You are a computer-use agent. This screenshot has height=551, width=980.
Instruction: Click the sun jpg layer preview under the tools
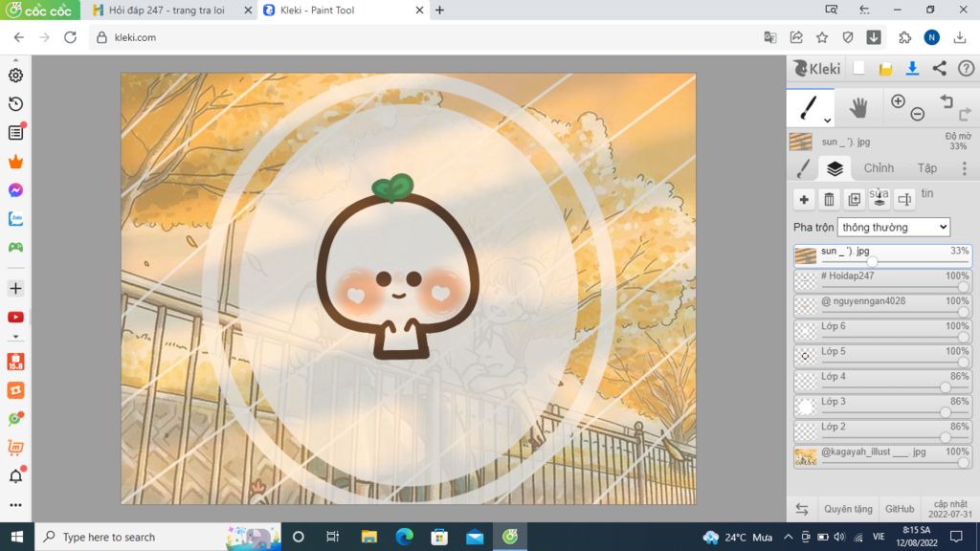pyautogui.click(x=801, y=142)
